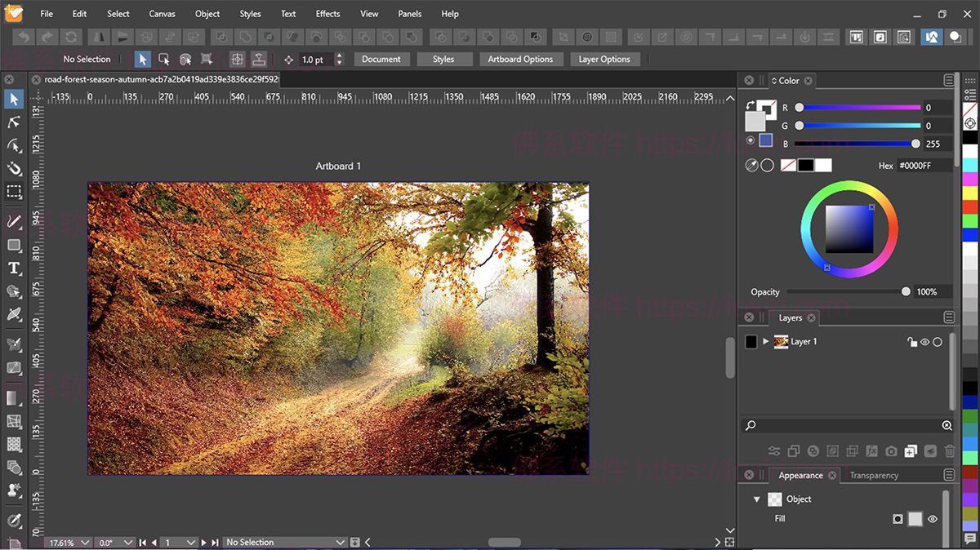Open the Effects menu
Screen dimensions: 980x550
tap(327, 14)
